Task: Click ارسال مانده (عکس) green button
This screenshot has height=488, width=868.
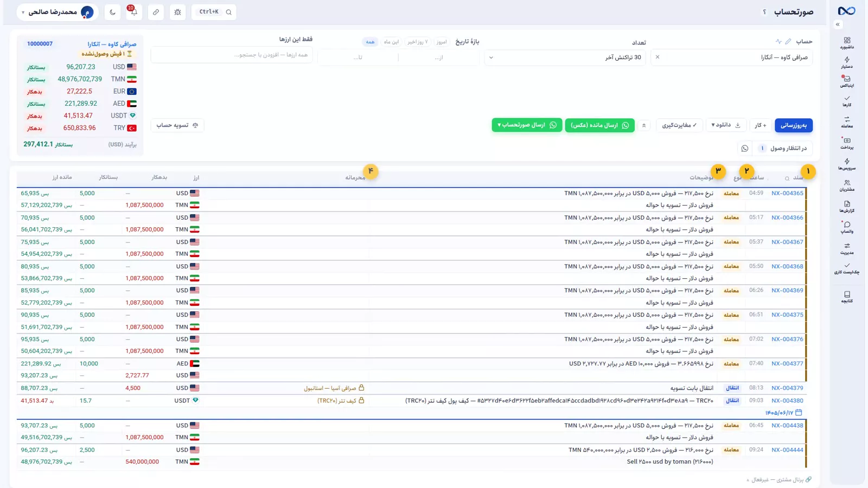Action: [x=599, y=125]
